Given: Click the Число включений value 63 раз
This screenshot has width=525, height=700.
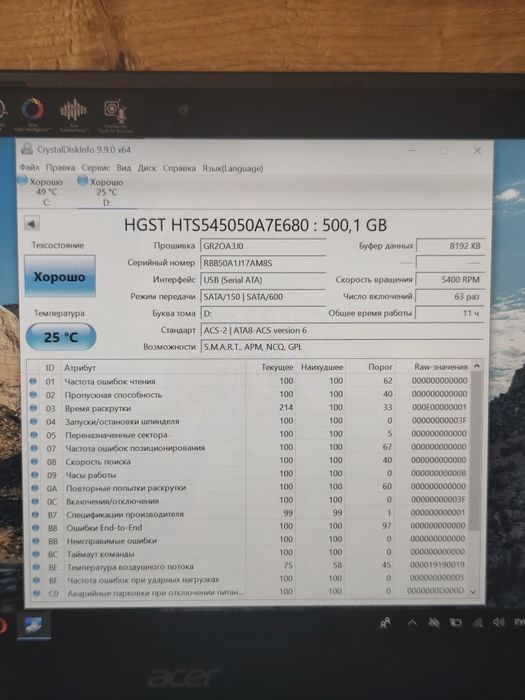Looking at the screenshot, I should pos(450,296).
